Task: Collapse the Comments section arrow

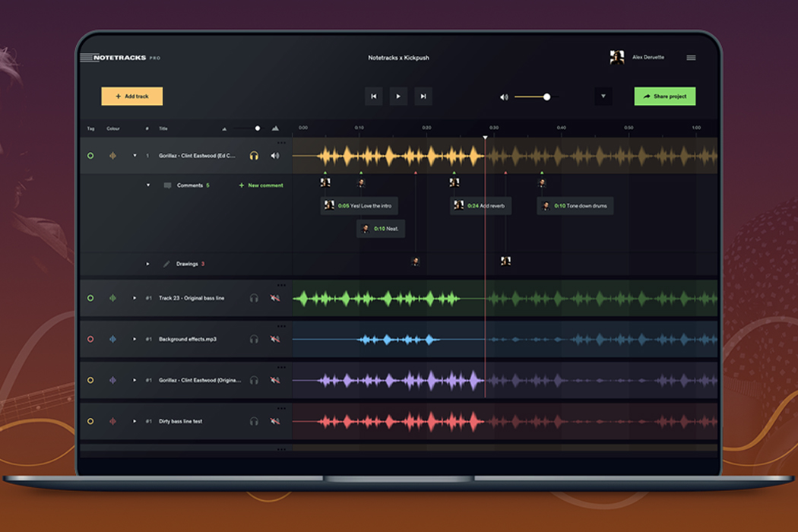Action: pyautogui.click(x=148, y=185)
